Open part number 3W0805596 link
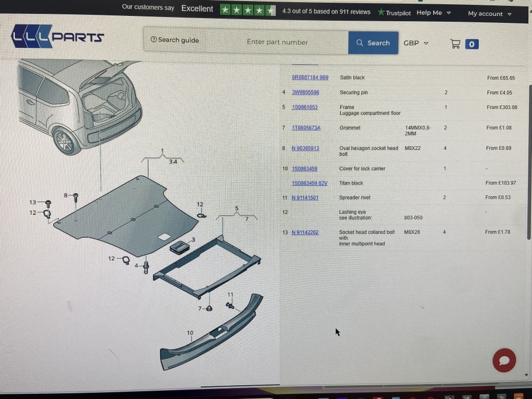The height and width of the screenshot is (399, 532). coord(305,92)
